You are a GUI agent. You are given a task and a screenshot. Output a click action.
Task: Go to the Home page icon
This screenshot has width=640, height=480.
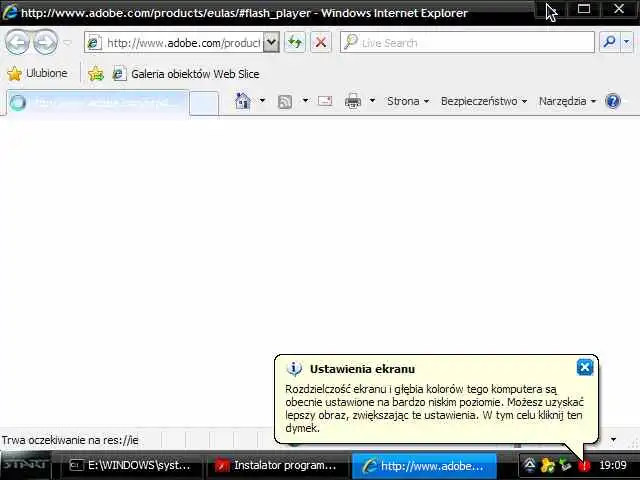click(243, 101)
